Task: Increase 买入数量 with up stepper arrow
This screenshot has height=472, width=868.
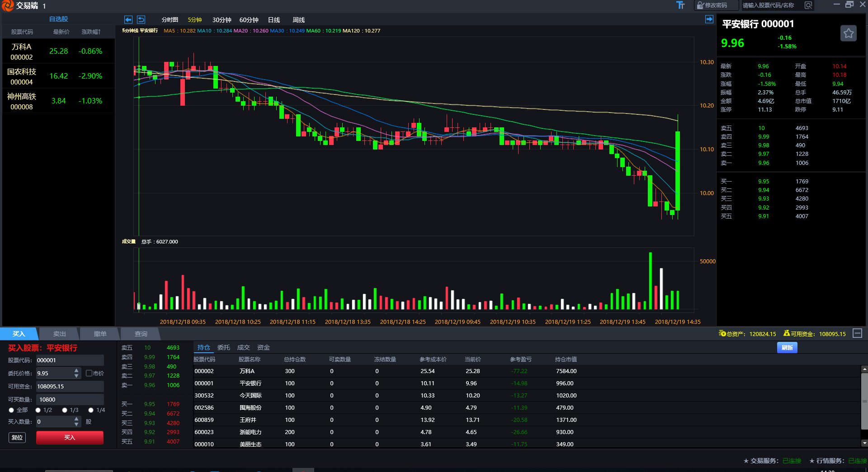Action: [x=76, y=419]
